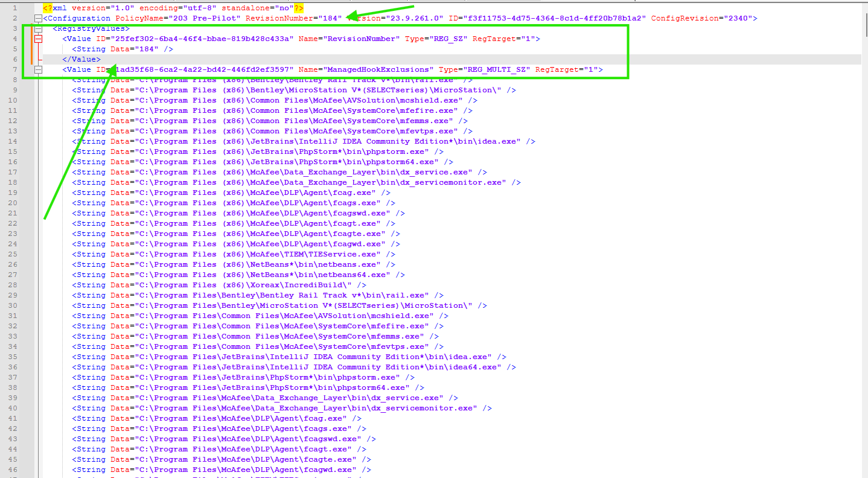Click line 17 x86 dx_service.exe path

[304, 172]
